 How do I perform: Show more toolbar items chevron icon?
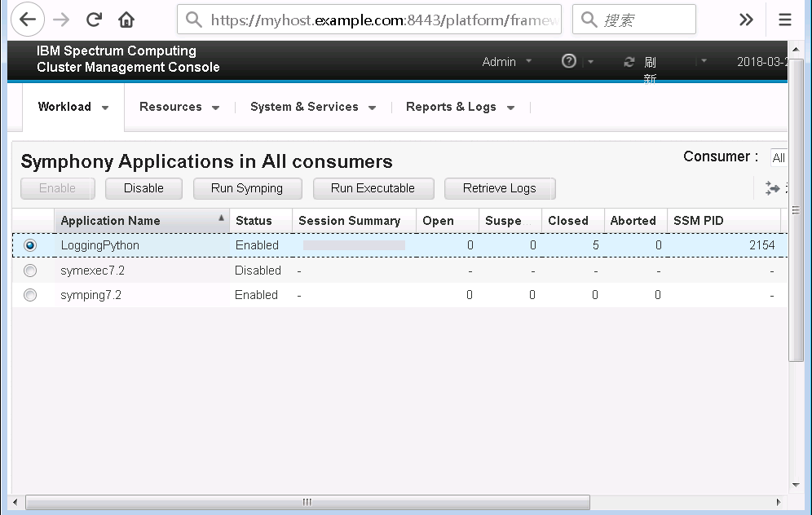746,20
